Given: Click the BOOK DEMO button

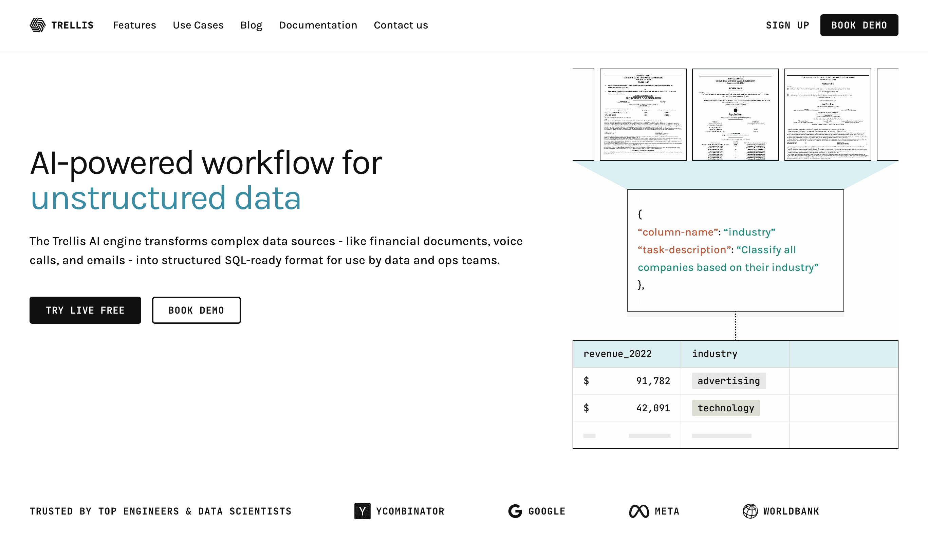Looking at the screenshot, I should coord(858,25).
